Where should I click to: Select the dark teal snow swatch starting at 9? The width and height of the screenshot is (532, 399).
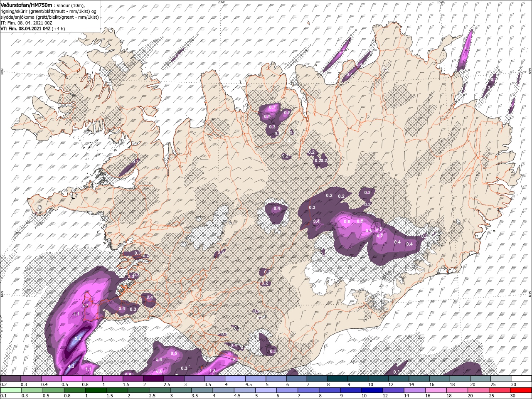(x=357, y=379)
